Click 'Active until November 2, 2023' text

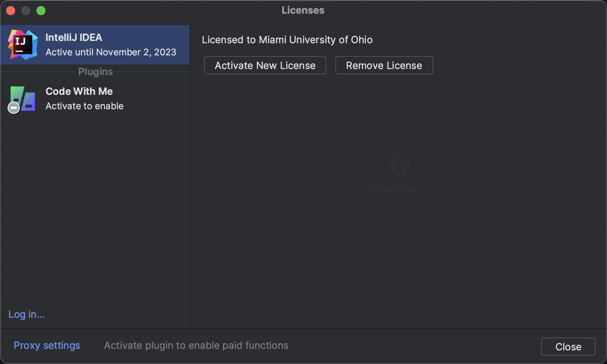[111, 52]
